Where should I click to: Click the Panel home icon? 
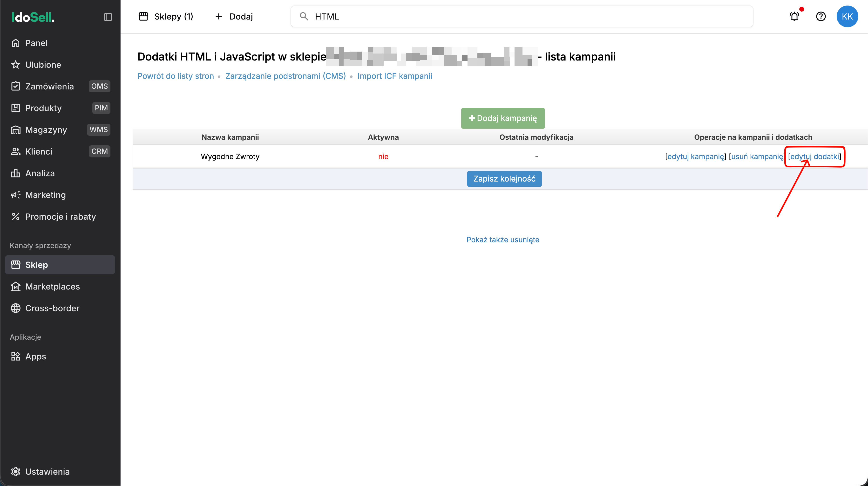(15, 43)
